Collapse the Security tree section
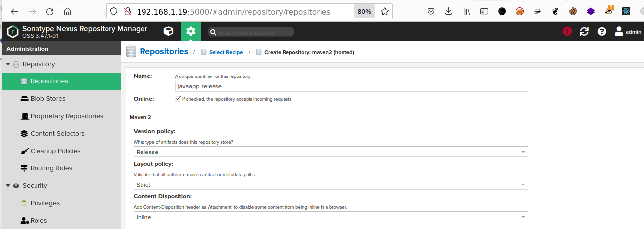This screenshot has width=644, height=229. click(8, 186)
